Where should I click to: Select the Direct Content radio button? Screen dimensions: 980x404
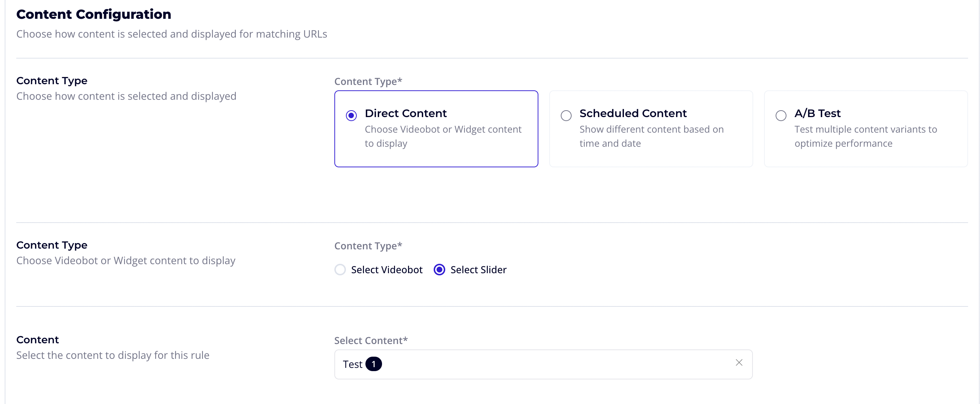coord(351,115)
